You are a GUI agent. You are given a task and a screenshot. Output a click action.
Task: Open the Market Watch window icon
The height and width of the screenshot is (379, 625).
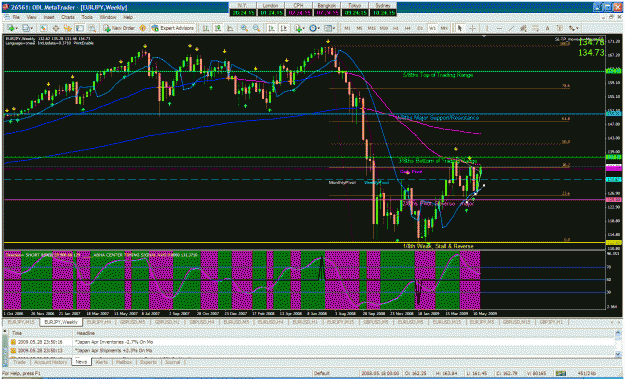click(x=43, y=28)
